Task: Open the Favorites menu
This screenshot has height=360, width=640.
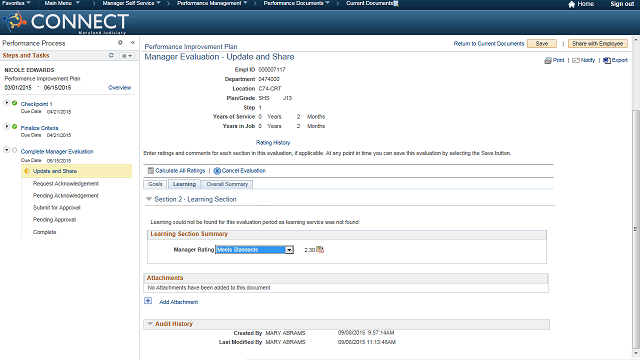Action: coord(16,3)
